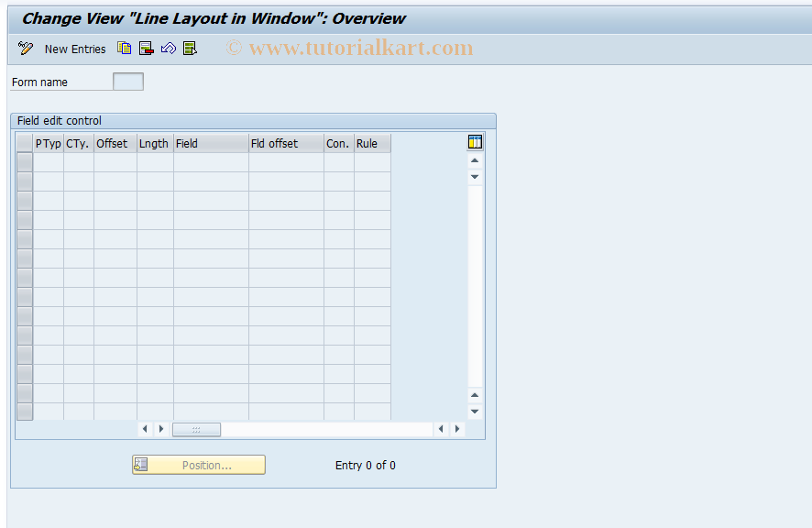Viewport: 812px width, 528px height.
Task: Click horizontal scroll left arrow at right end
Action: tap(441, 429)
